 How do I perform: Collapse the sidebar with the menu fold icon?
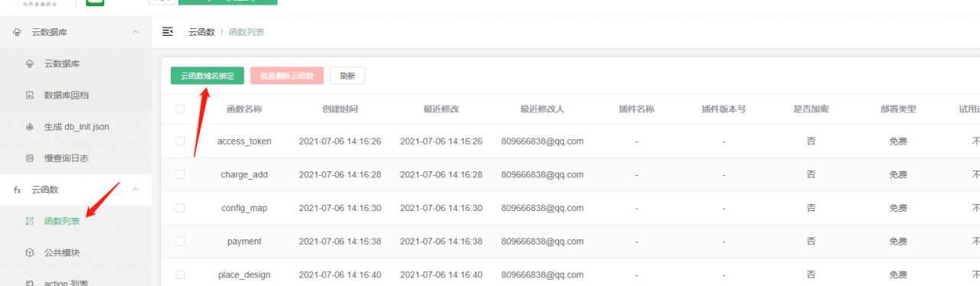(x=168, y=32)
